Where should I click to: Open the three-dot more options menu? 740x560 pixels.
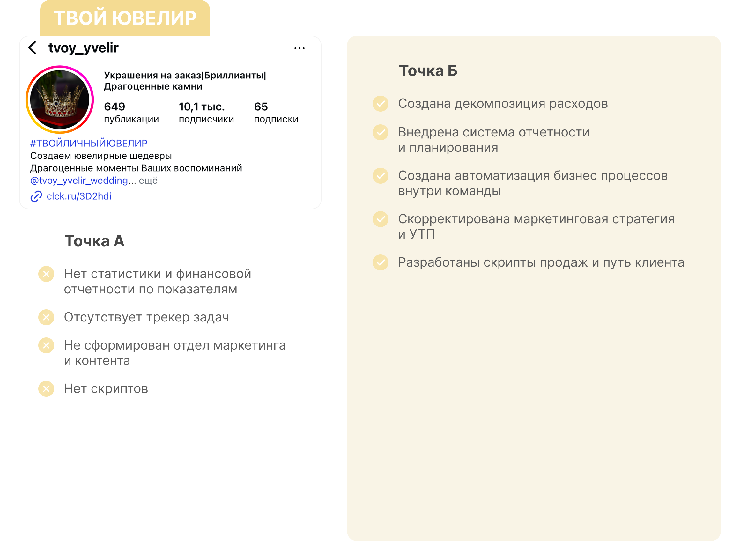pos(299,48)
